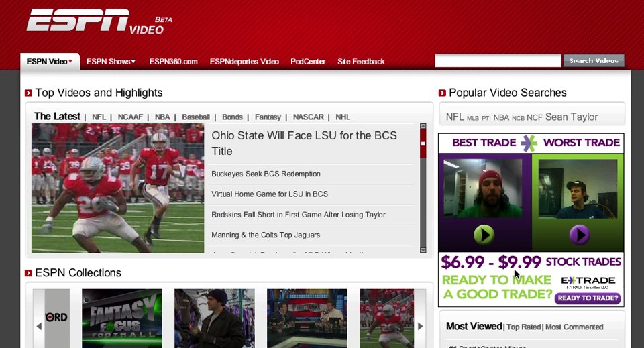Switch to the NASCAR video tab
Image resolution: width=644 pixels, height=348 pixels.
click(309, 117)
